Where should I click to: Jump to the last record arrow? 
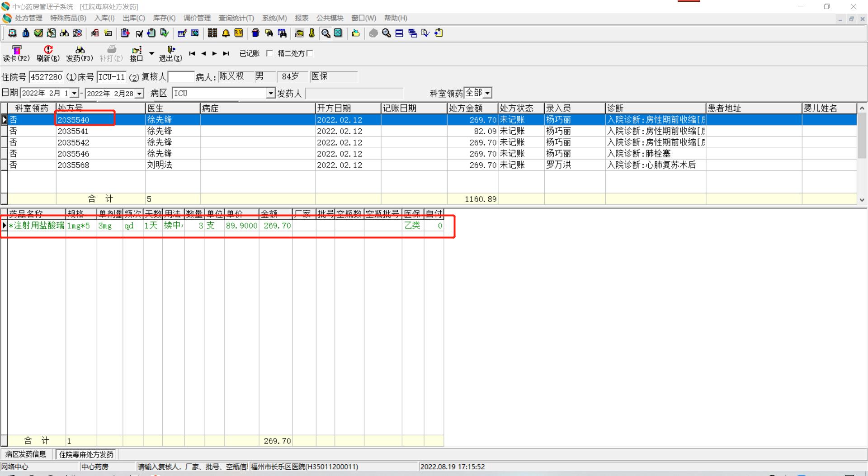pos(226,53)
